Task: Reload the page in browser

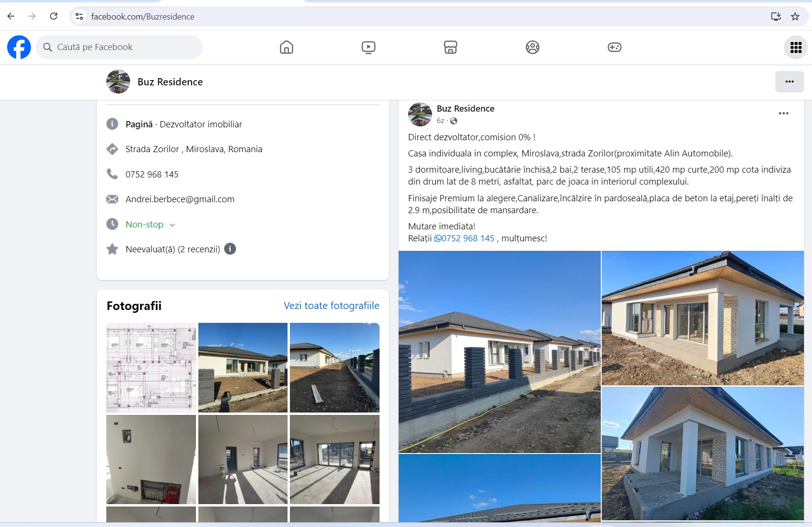Action: click(54, 16)
